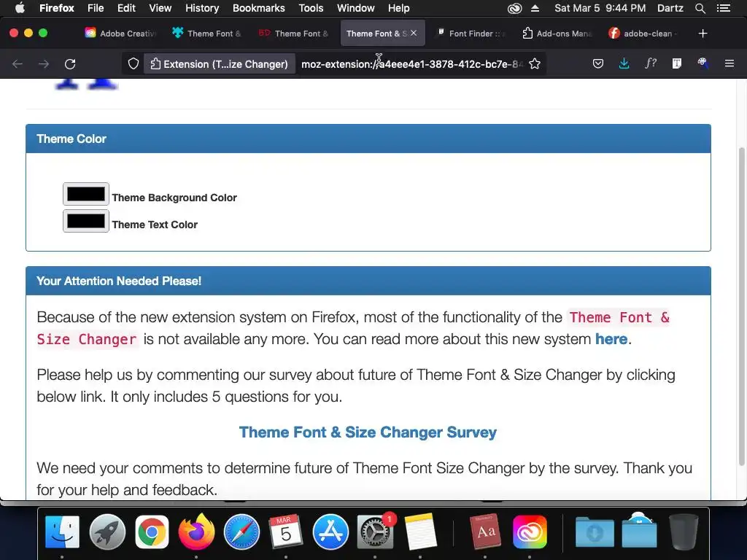This screenshot has width=747, height=560.
Task: Open the File menu
Action: click(96, 8)
